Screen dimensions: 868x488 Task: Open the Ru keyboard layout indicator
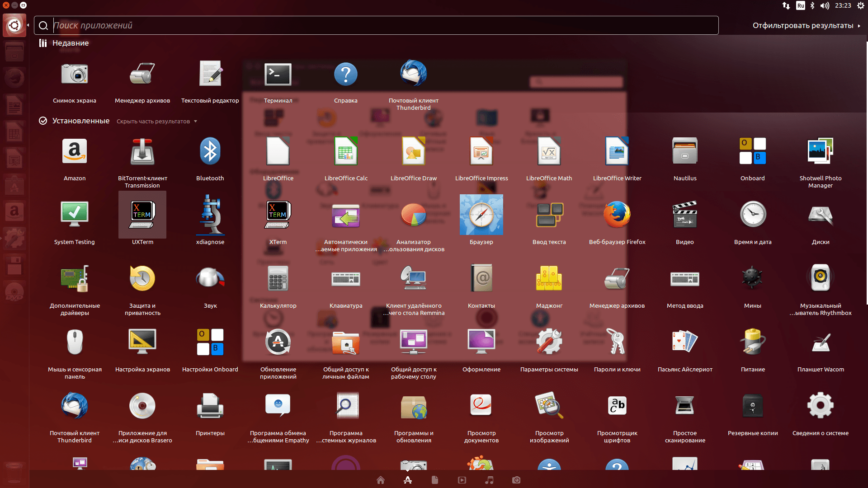801,5
